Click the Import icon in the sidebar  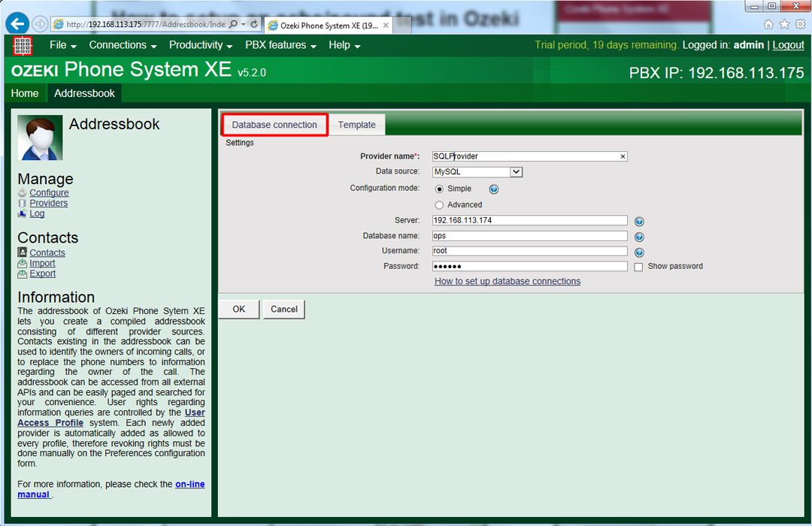click(x=23, y=263)
